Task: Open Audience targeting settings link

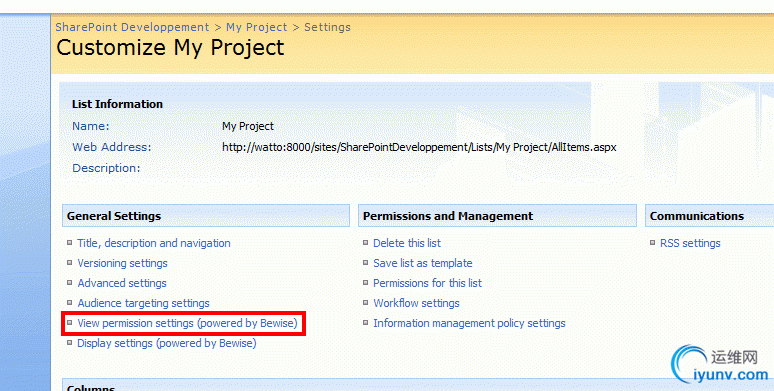Action: 143,303
